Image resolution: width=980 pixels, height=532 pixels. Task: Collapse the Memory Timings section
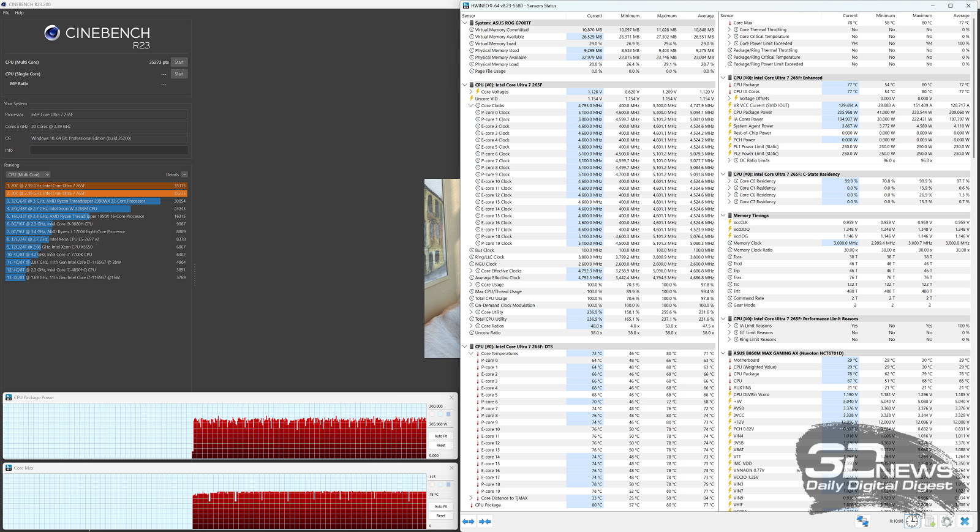tap(723, 215)
